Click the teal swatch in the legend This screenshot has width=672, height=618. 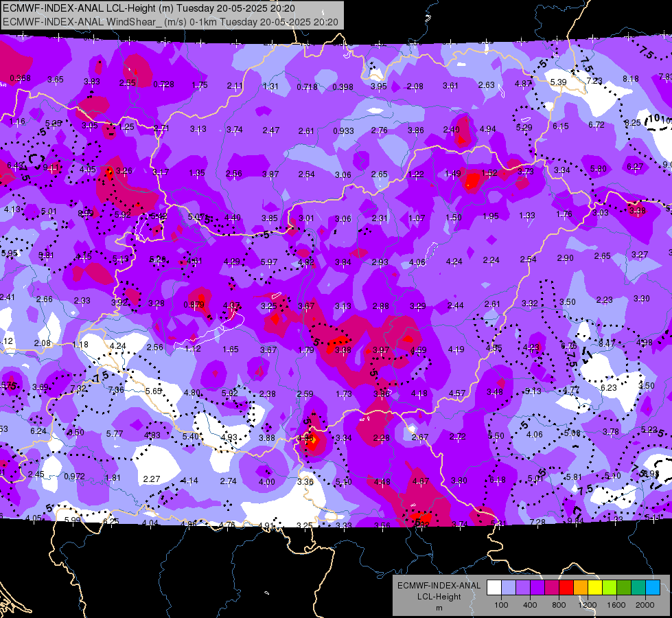[x=638, y=588]
